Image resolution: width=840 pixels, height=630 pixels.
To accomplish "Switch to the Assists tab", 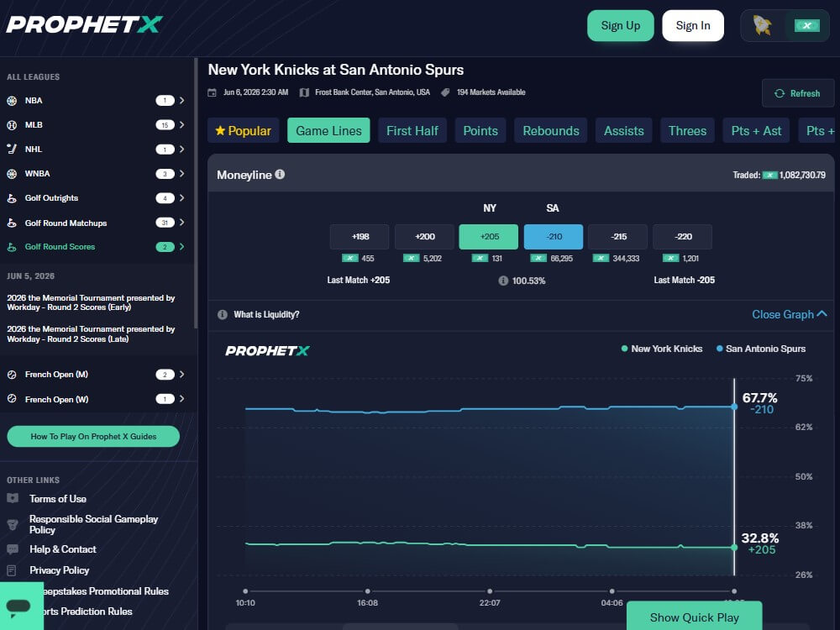I will [623, 131].
